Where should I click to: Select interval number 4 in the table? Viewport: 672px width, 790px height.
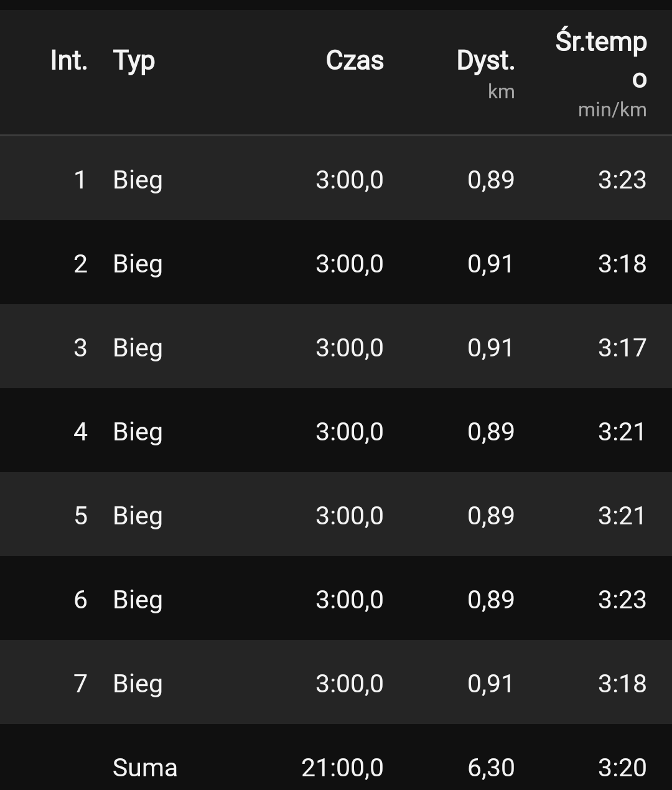coord(80,432)
